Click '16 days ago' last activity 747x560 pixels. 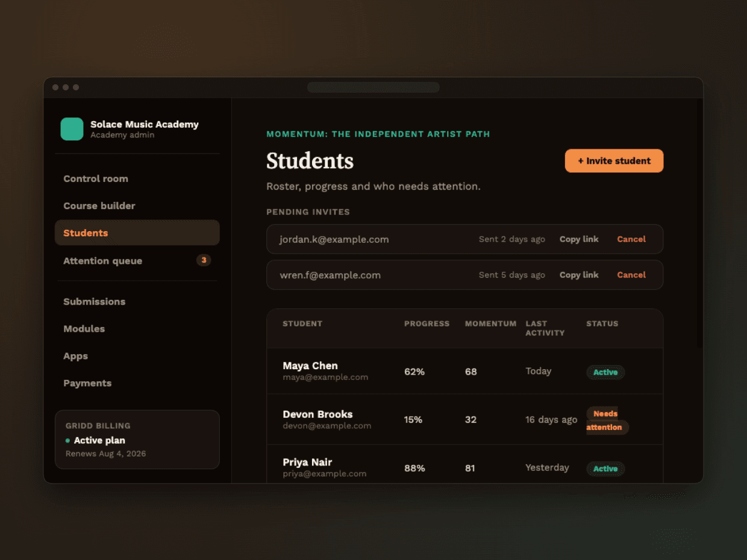(x=551, y=420)
